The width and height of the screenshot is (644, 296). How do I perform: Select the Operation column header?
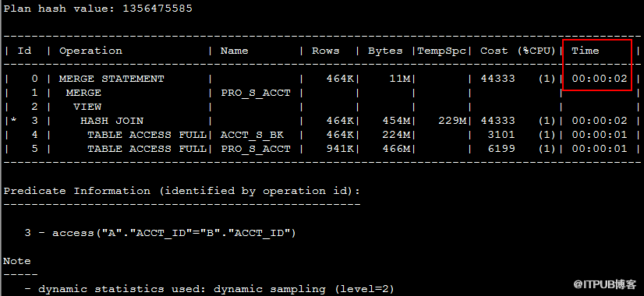click(x=90, y=51)
